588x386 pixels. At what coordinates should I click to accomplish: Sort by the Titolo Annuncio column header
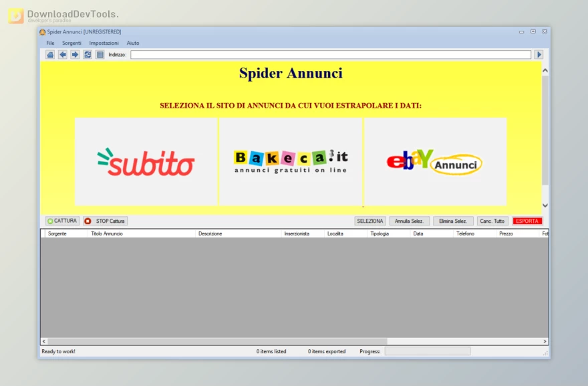point(142,233)
